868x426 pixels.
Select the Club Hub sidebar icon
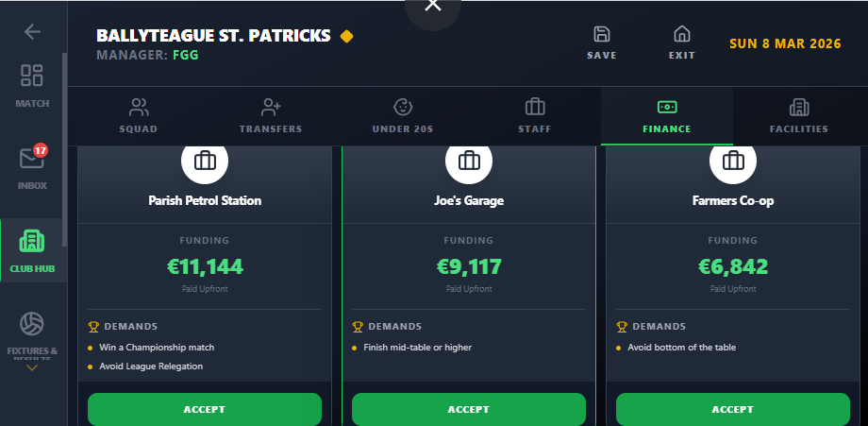click(32, 249)
